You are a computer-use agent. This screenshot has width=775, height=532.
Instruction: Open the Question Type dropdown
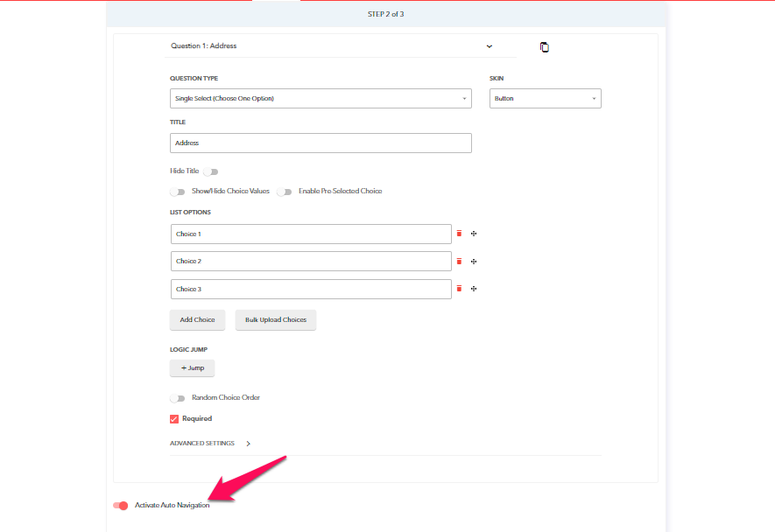point(320,98)
